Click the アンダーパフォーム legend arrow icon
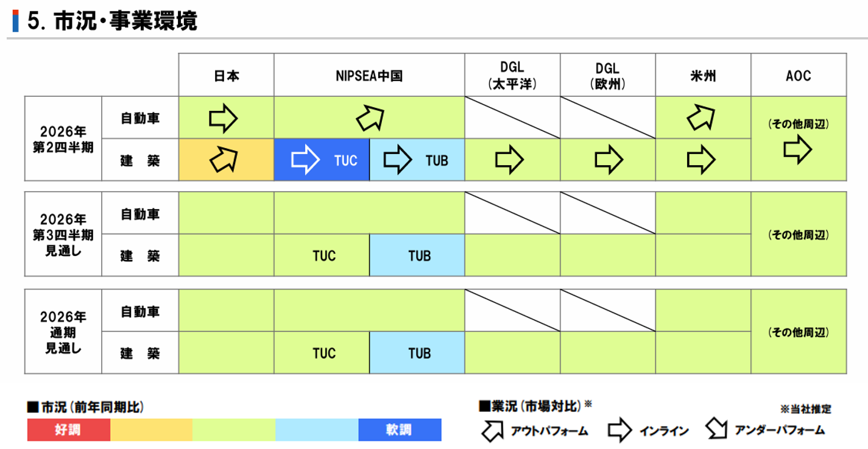 tap(718, 430)
